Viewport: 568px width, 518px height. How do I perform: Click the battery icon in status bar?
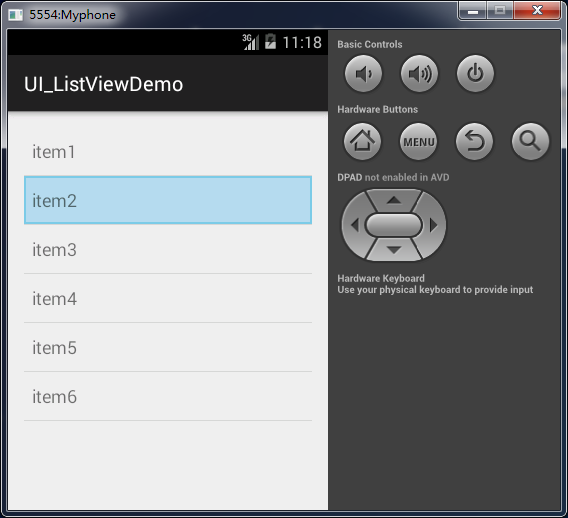pyautogui.click(x=270, y=42)
